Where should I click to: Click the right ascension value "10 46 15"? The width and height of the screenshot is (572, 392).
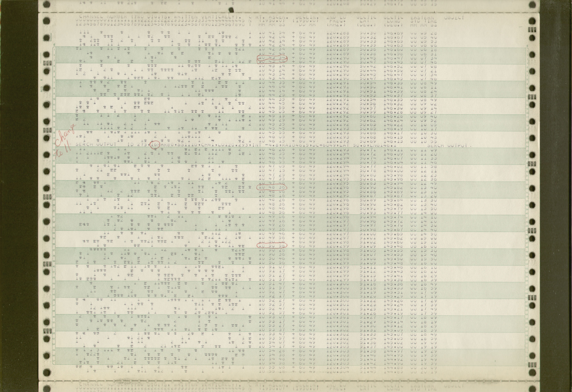272,141
